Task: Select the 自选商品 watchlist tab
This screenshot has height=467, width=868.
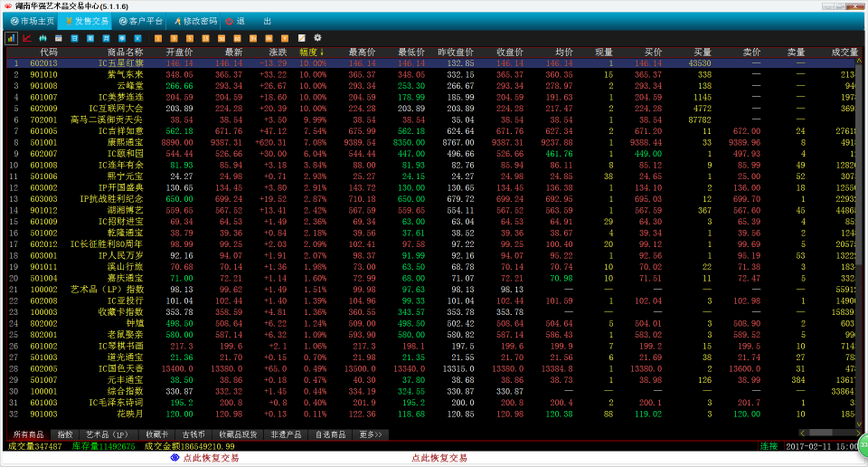Action: 331,434
